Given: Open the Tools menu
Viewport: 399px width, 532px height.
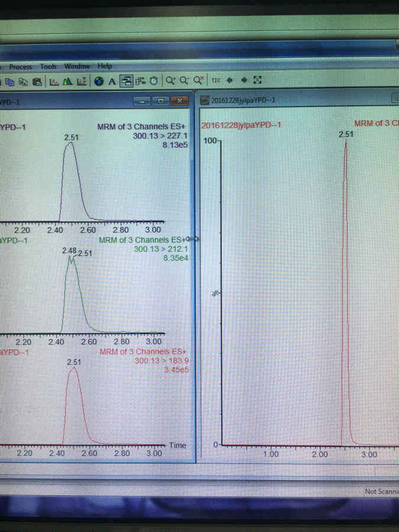Looking at the screenshot, I should click(48, 66).
